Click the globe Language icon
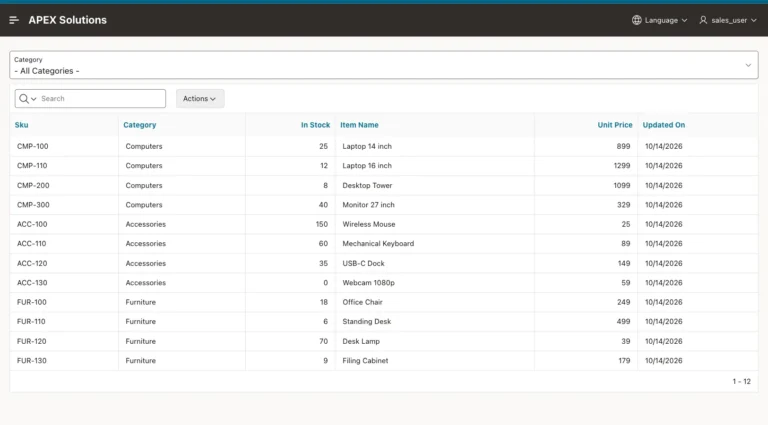This screenshot has height=425, width=768. [636, 20]
